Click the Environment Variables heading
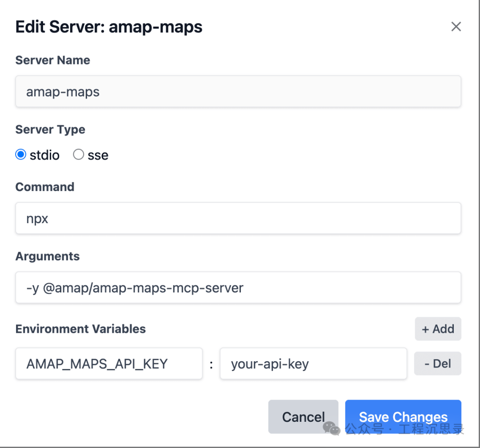480x448 pixels. [x=80, y=329]
